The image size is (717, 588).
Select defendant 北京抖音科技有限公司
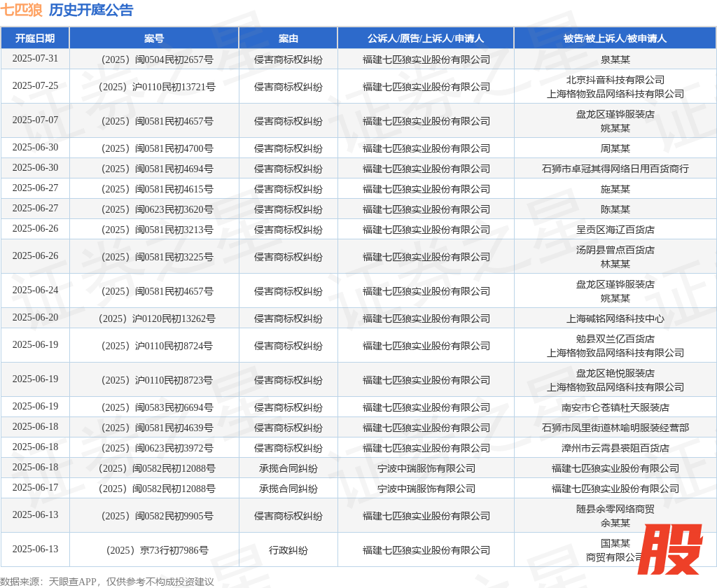click(615, 80)
